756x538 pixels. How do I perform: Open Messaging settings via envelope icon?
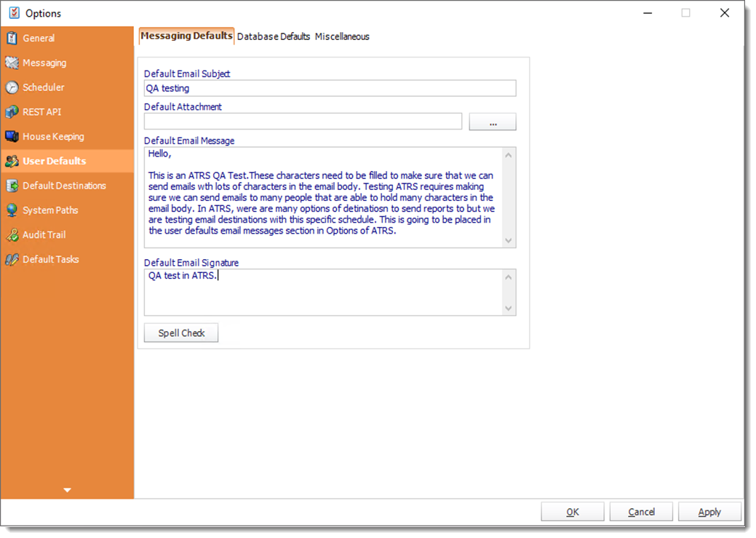(12, 63)
